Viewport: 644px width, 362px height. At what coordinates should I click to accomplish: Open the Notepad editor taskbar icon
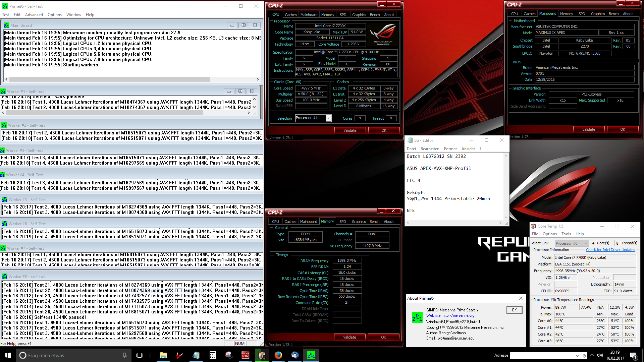click(196, 355)
